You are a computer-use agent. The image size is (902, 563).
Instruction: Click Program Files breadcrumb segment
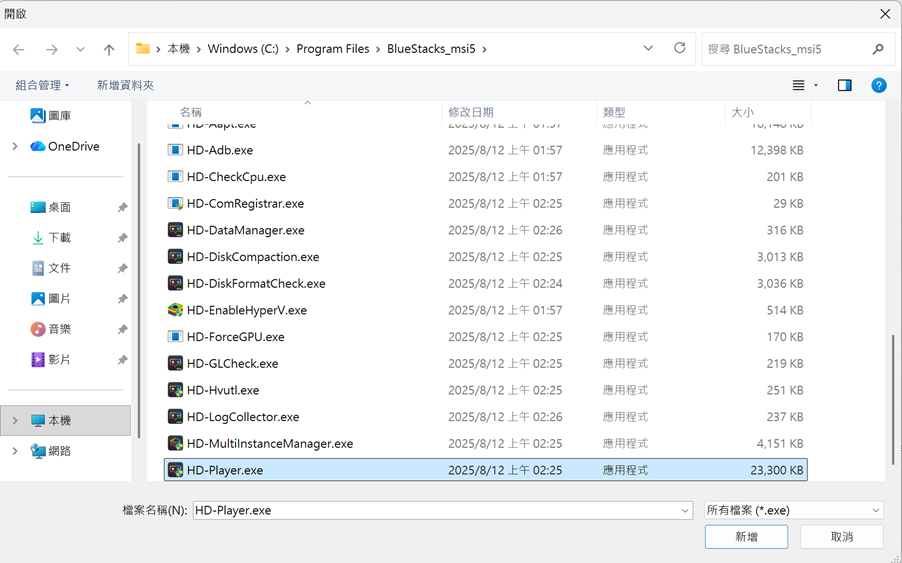point(332,49)
